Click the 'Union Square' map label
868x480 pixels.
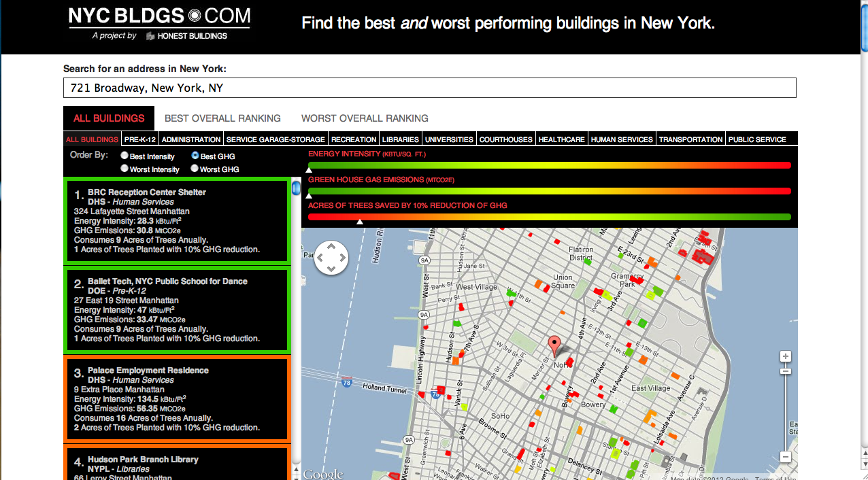click(563, 281)
